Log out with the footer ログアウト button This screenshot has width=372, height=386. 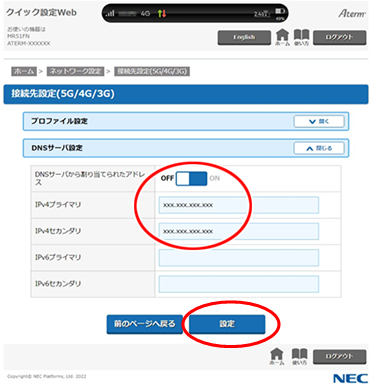pyautogui.click(x=339, y=356)
